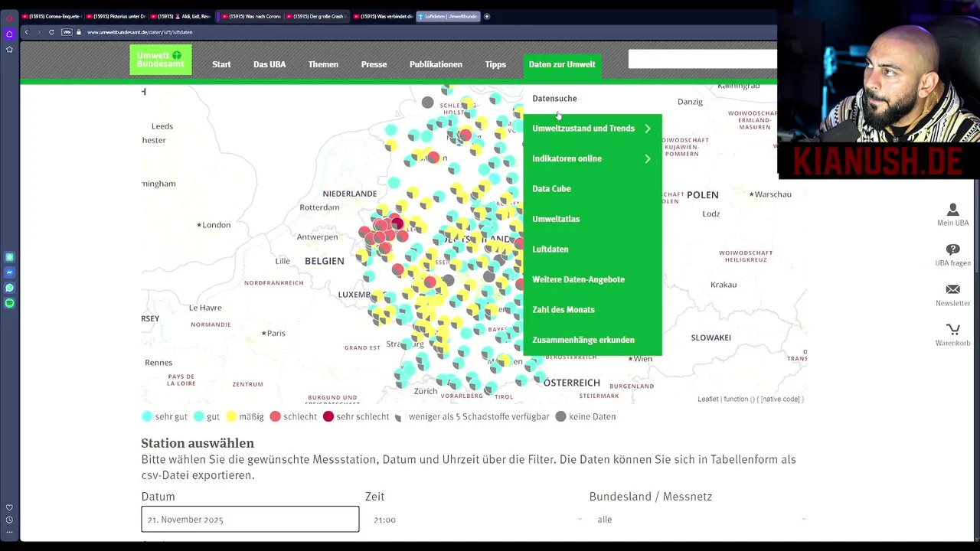Select Luftdaten menu entry

(550, 249)
